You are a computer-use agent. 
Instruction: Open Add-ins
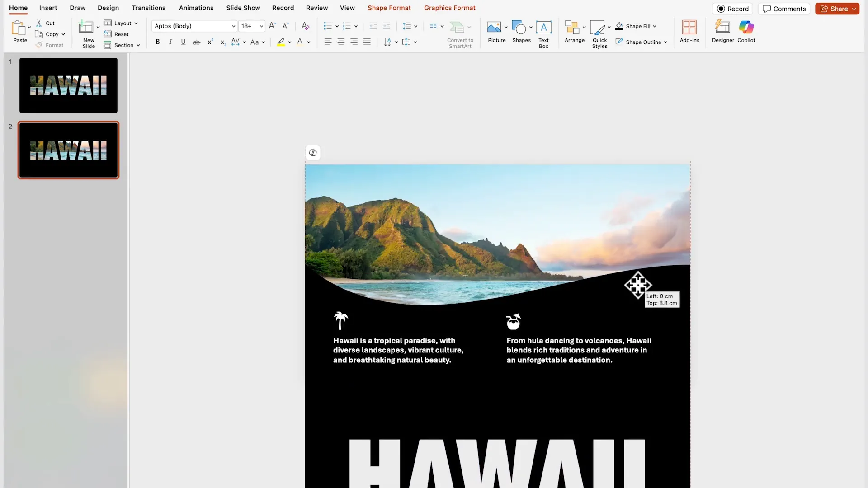(689, 32)
